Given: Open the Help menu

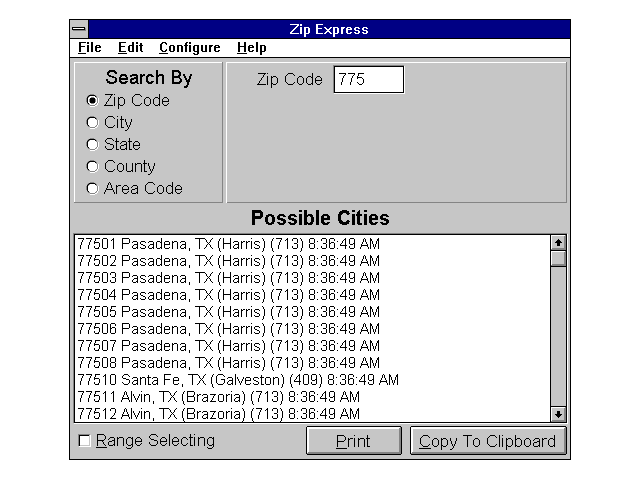Looking at the screenshot, I should [251, 48].
